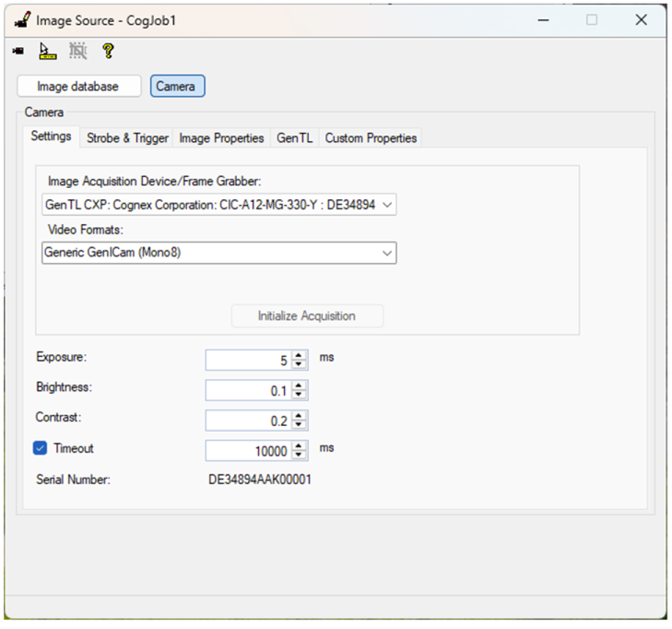Increase Exposure with the up arrow
The width and height of the screenshot is (672, 629).
299,356
